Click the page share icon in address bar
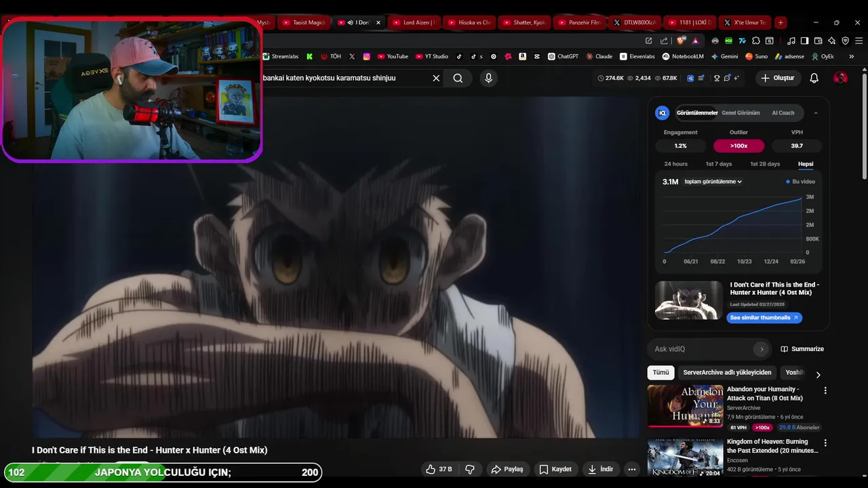Screen dimensions: 868x488 tap(664, 41)
